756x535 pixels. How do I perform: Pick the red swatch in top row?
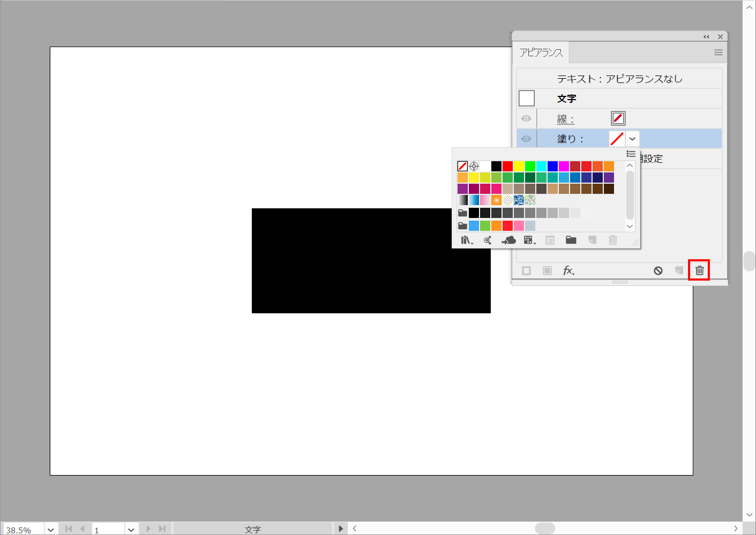(x=507, y=166)
